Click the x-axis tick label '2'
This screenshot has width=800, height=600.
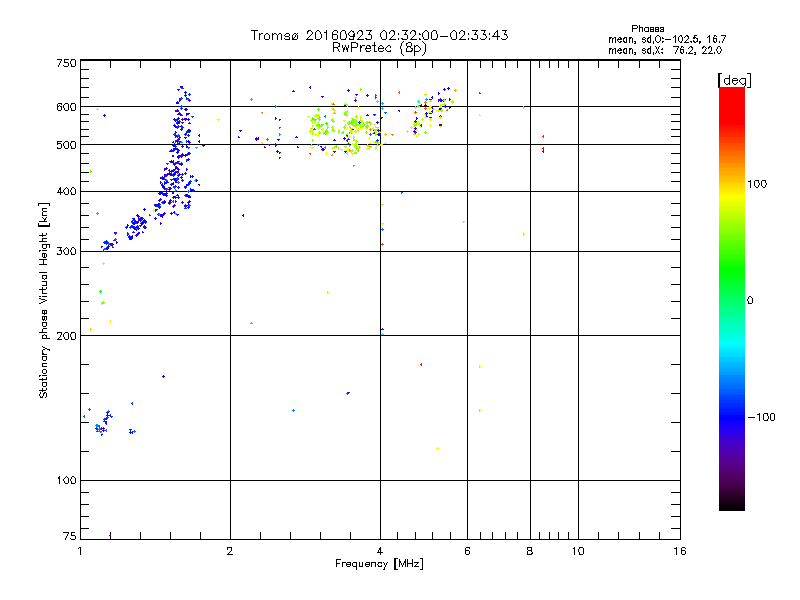pyautogui.click(x=230, y=551)
